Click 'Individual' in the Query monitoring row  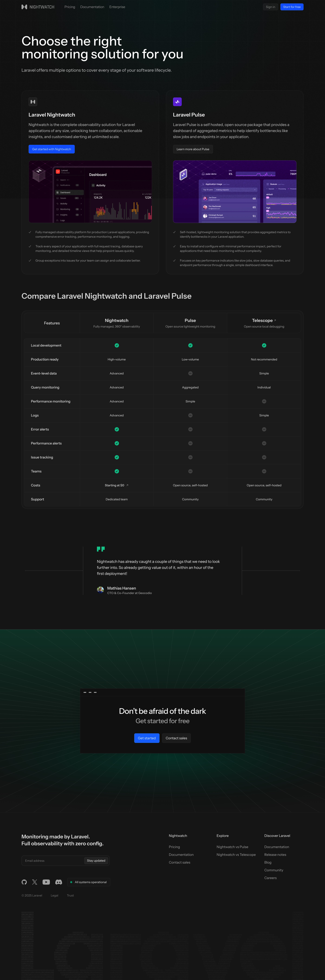264,387
